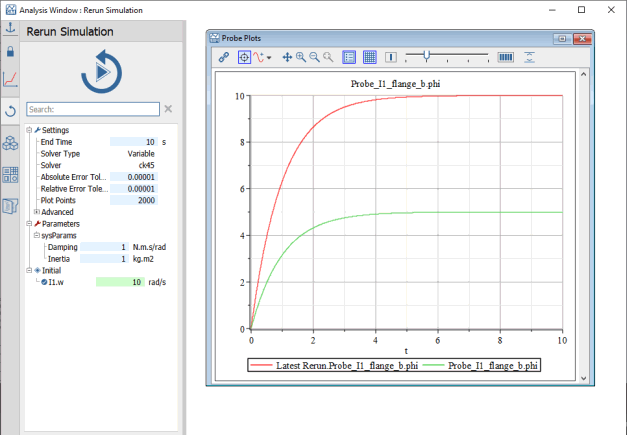Click the I1.w initial value field

tap(121, 282)
